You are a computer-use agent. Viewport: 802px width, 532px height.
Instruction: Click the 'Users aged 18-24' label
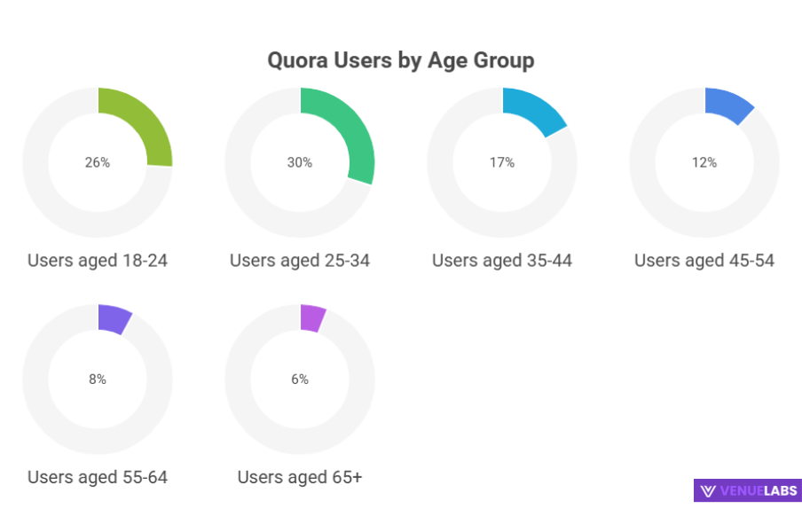point(98,261)
